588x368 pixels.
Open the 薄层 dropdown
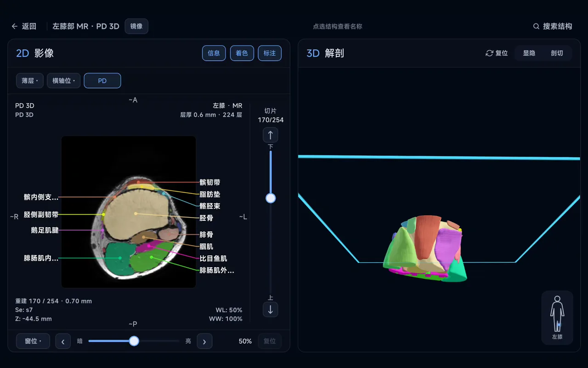pos(30,80)
